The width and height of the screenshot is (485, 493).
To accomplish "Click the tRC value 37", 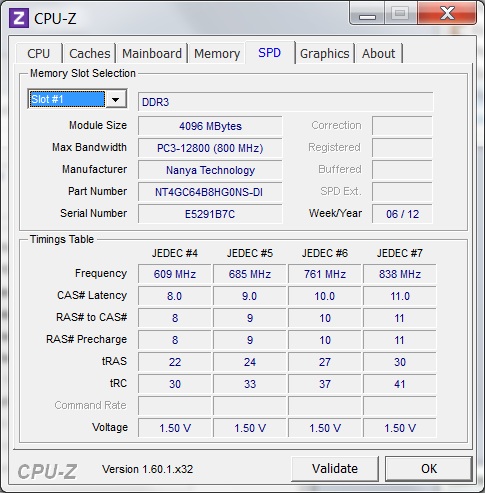I will click(325, 384).
